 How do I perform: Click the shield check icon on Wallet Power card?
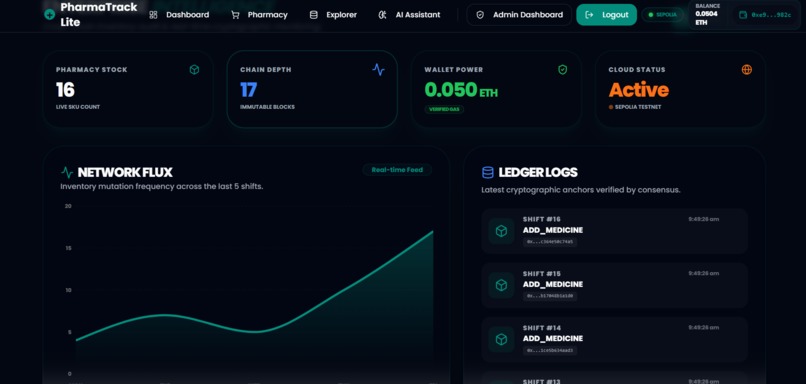tap(563, 69)
